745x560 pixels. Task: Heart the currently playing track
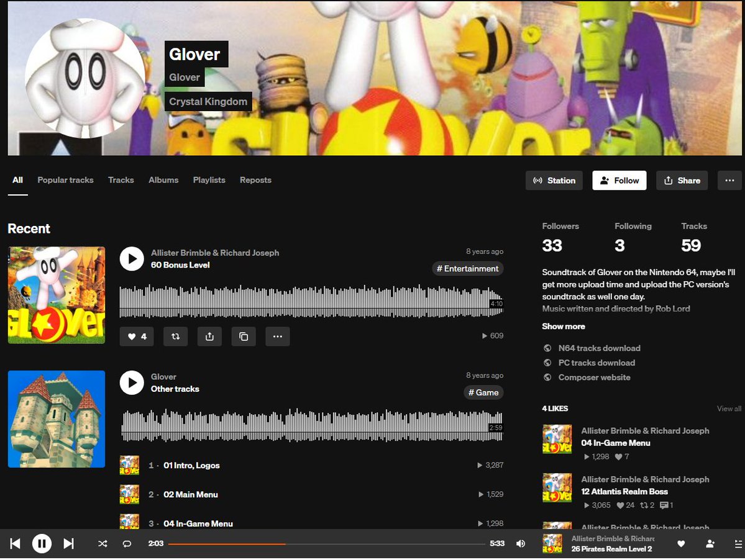[x=680, y=543]
